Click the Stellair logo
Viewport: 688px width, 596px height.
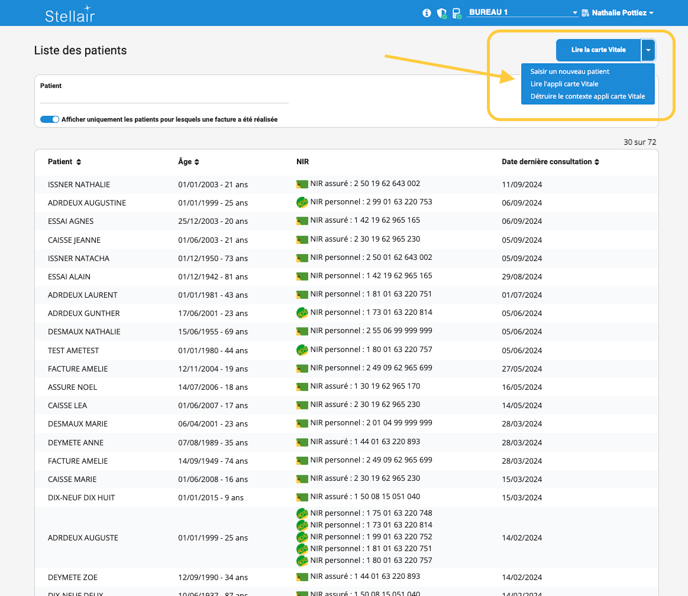pos(69,15)
